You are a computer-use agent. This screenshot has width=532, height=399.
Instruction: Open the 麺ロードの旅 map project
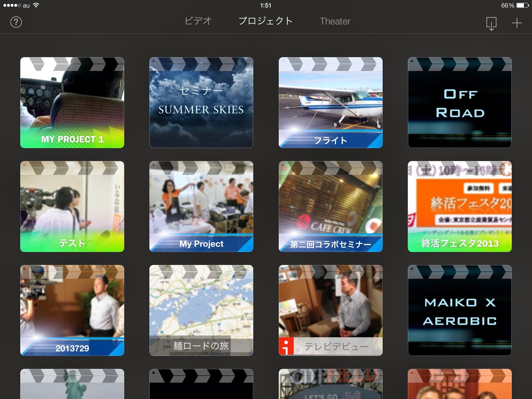(x=201, y=310)
